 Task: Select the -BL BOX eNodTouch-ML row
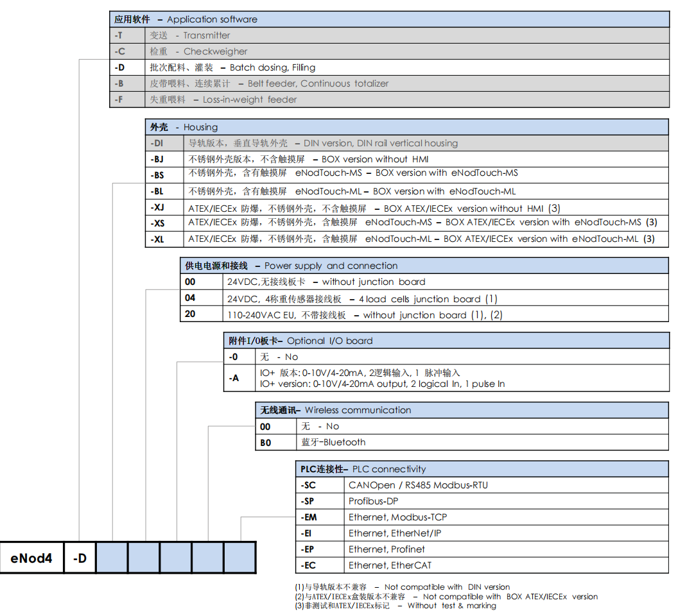407,191
